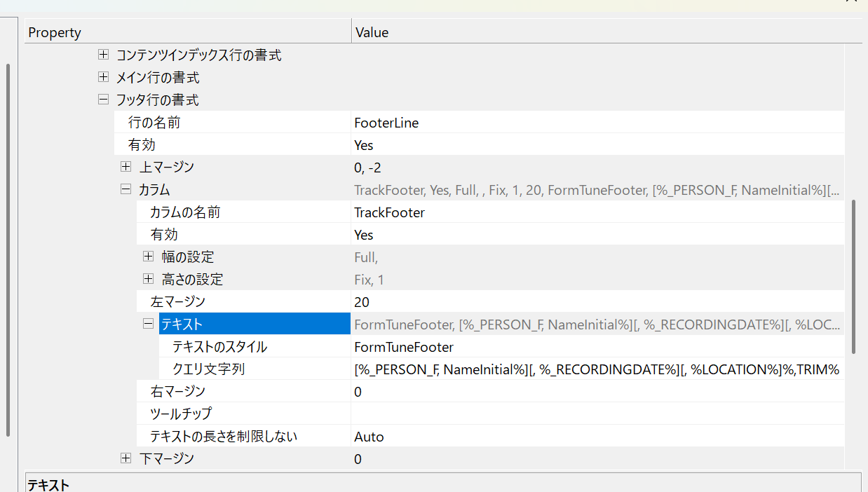
Task: Edit クエリ文字列 value field
Action: tap(596, 369)
